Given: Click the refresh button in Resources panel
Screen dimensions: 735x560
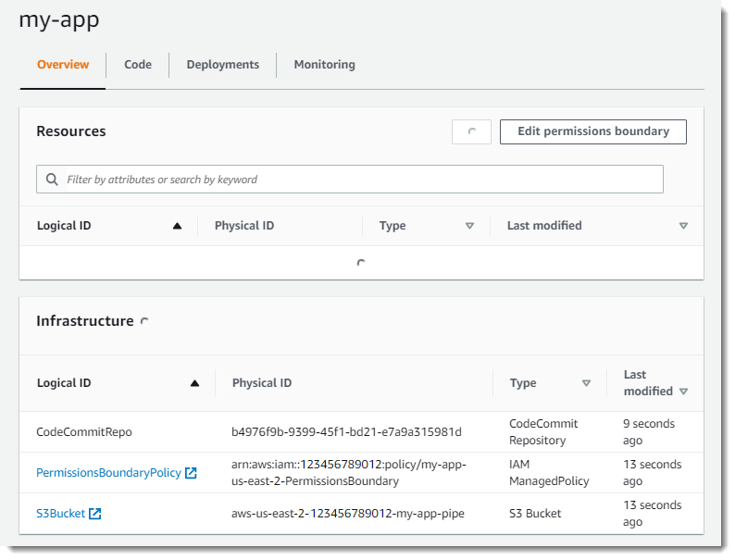Looking at the screenshot, I should (x=471, y=131).
